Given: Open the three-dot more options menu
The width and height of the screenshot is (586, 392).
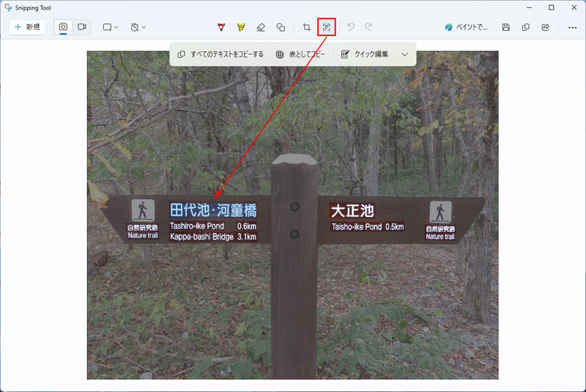Looking at the screenshot, I should click(x=572, y=27).
